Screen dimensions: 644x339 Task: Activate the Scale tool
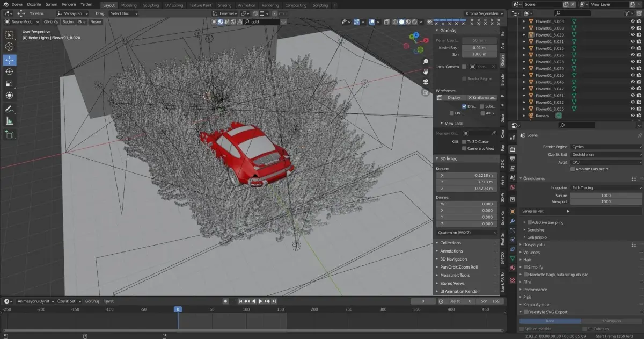10,84
